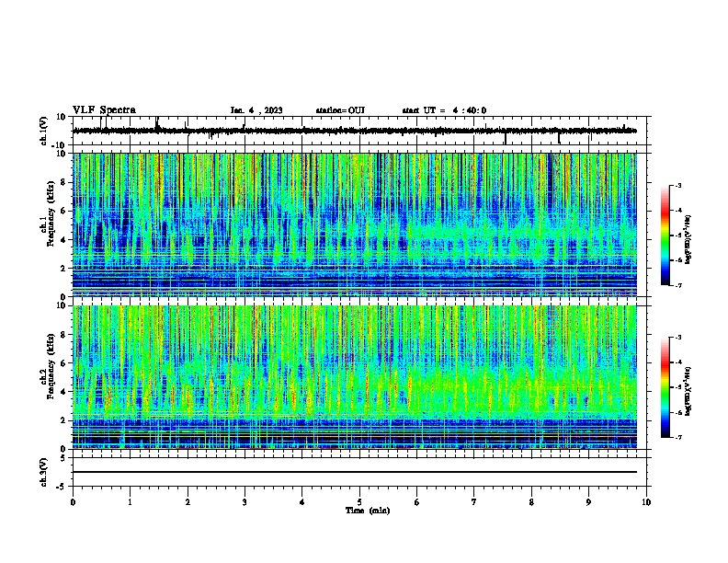The height and width of the screenshot is (563, 728).
Task: Click the "station=OUI" header label
Action: [340, 110]
